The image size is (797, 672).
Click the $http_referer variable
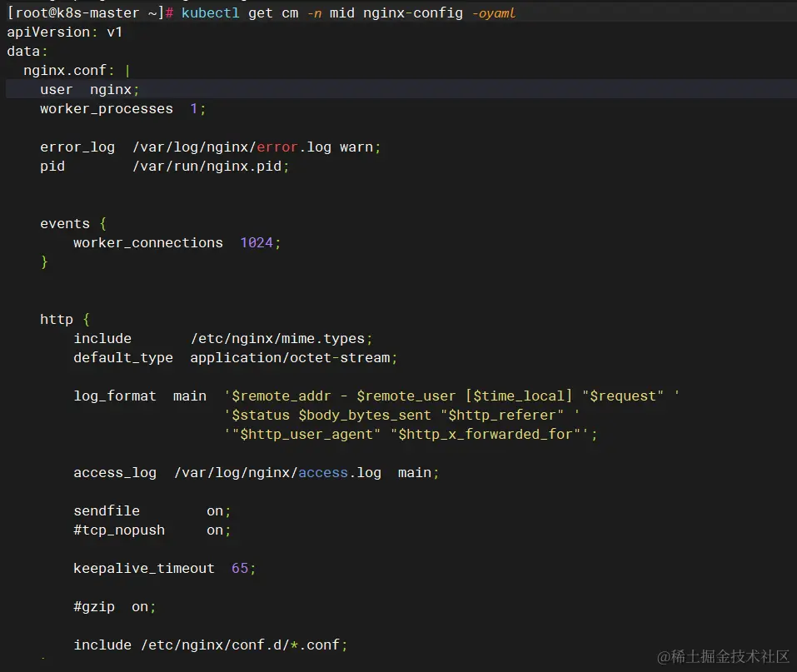(x=501, y=416)
